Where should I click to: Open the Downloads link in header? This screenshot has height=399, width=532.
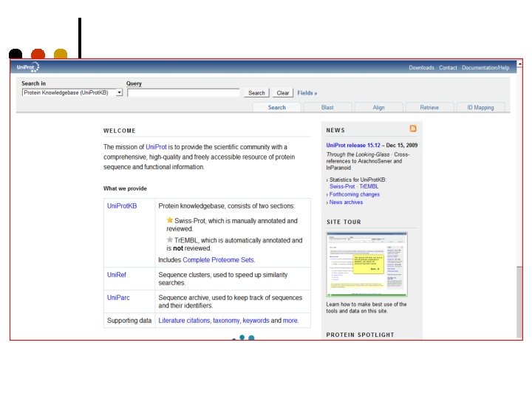click(421, 67)
